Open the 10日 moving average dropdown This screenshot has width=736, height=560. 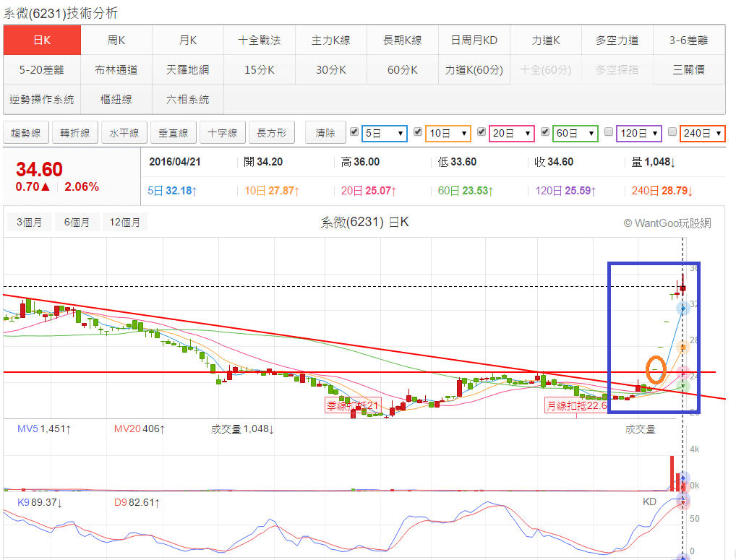448,134
